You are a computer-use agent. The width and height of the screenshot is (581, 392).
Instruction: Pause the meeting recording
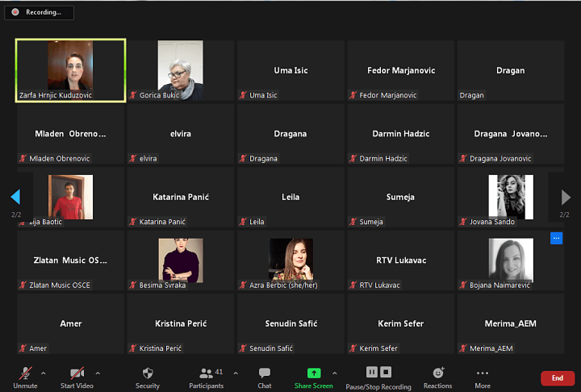[372, 372]
